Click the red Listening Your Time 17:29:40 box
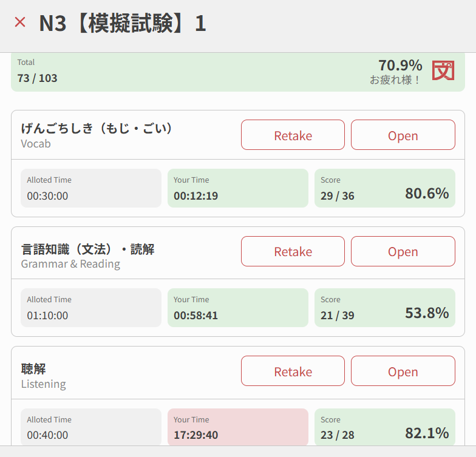 237,427
